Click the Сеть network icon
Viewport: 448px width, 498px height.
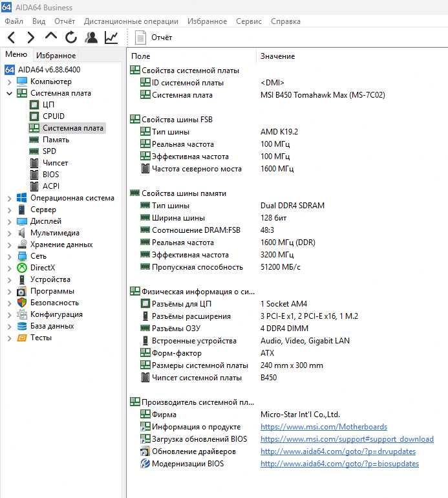[22, 256]
